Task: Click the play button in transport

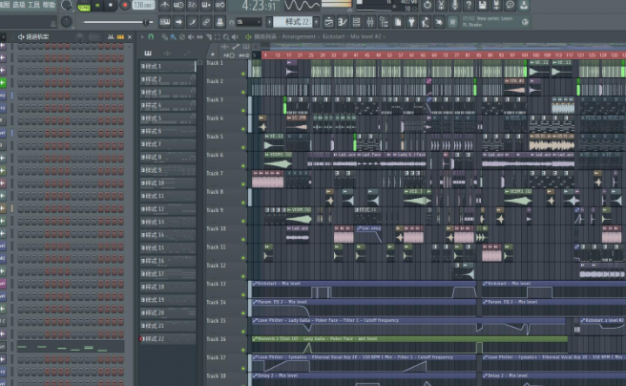Action: [97, 5]
